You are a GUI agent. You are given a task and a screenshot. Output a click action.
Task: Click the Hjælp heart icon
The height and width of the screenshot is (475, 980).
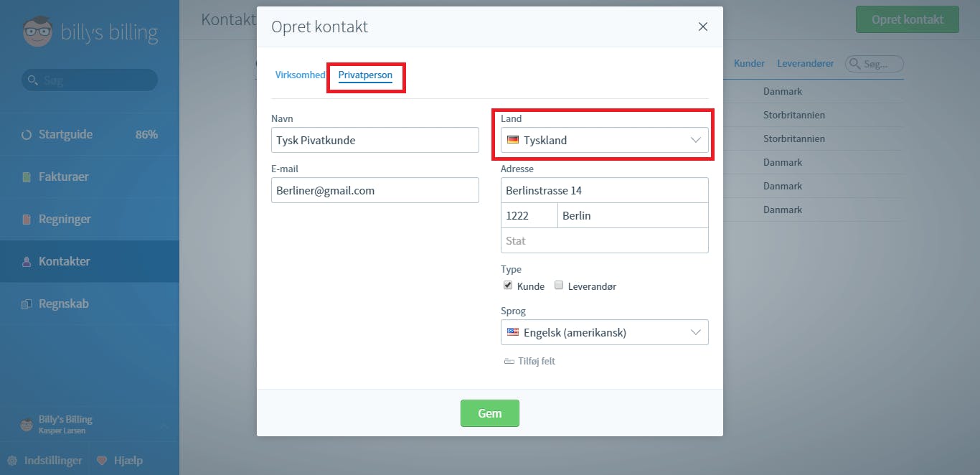(102, 460)
